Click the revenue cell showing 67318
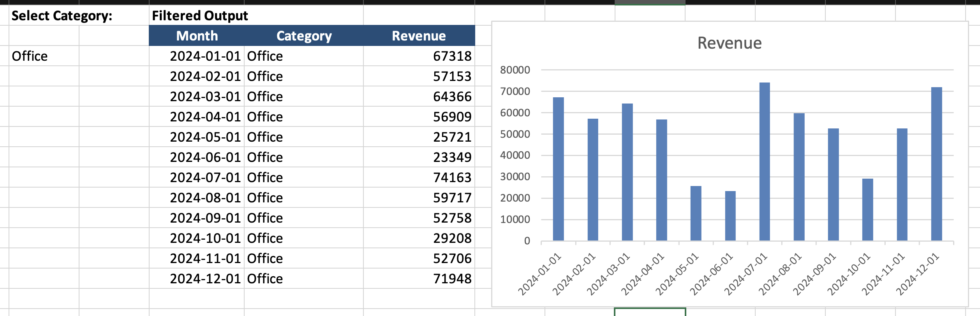980x316 pixels. 452,56
